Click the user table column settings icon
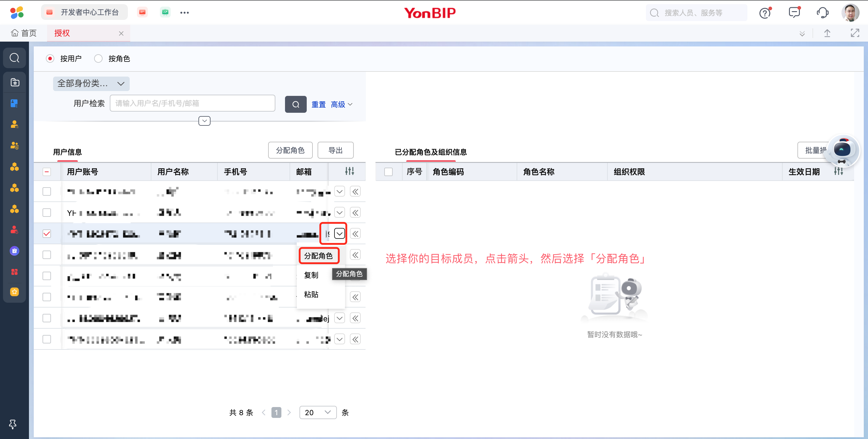868x439 pixels. (x=350, y=171)
